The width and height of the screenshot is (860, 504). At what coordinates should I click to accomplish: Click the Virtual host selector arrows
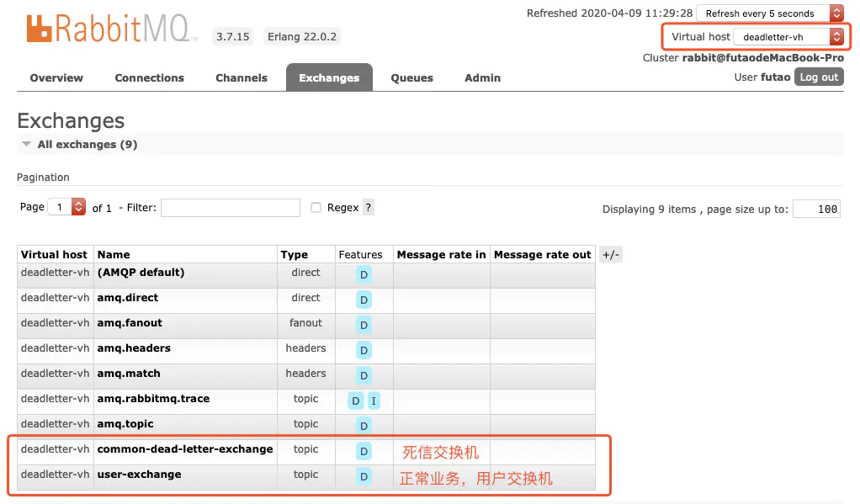coord(837,36)
